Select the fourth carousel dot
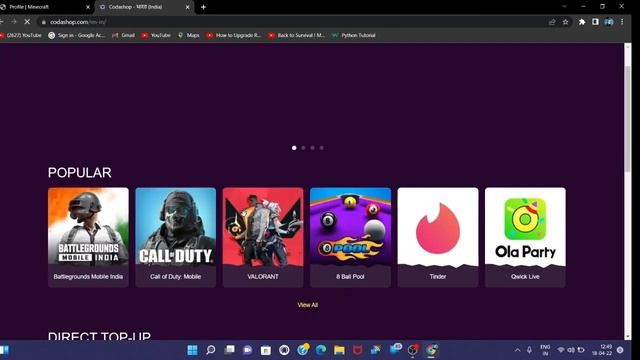 click(322, 148)
